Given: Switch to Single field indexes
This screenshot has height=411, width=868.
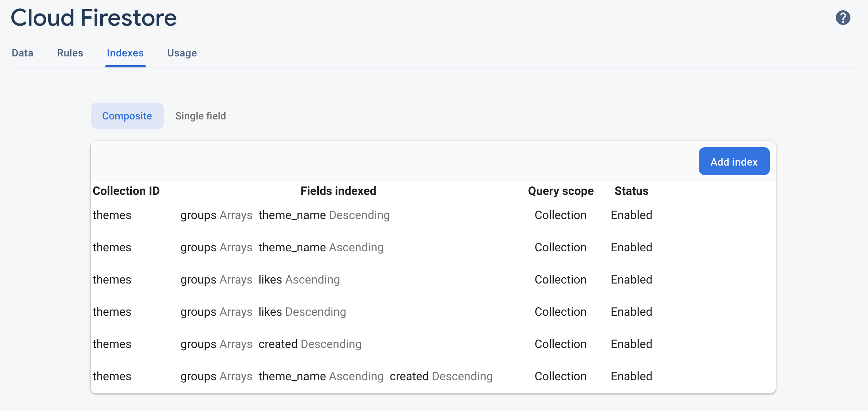Looking at the screenshot, I should (x=201, y=116).
